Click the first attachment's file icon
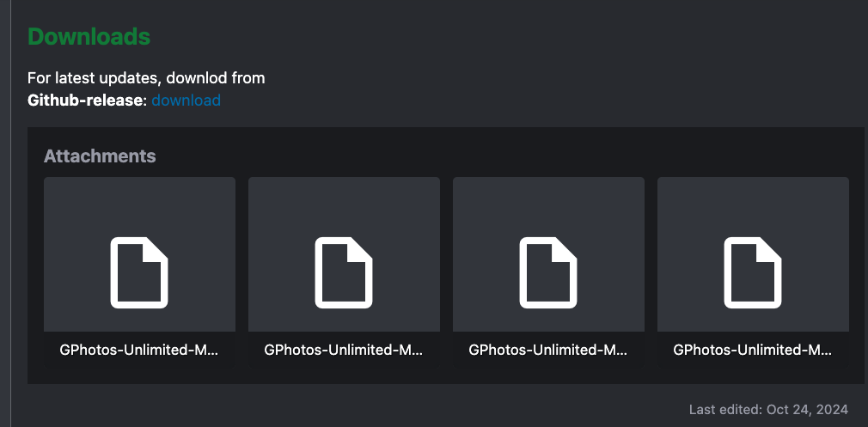 (x=139, y=271)
